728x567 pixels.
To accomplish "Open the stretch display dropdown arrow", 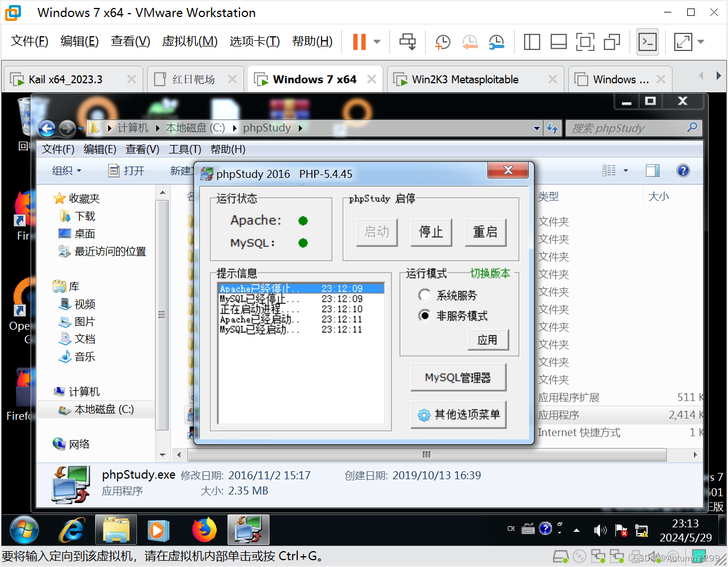I will [701, 41].
